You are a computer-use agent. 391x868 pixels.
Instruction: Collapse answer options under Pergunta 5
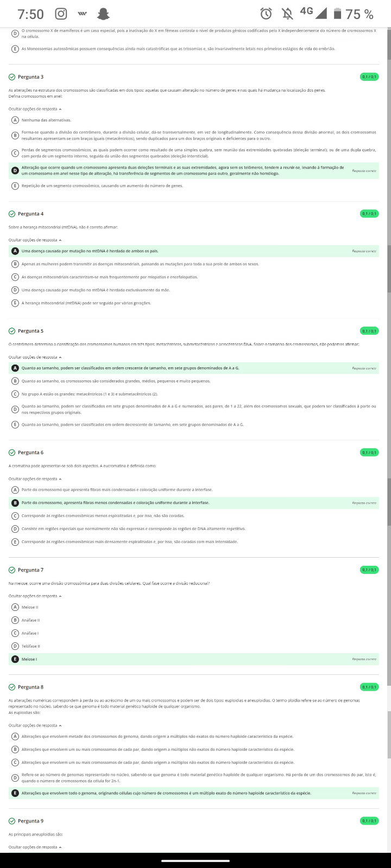[35, 358]
